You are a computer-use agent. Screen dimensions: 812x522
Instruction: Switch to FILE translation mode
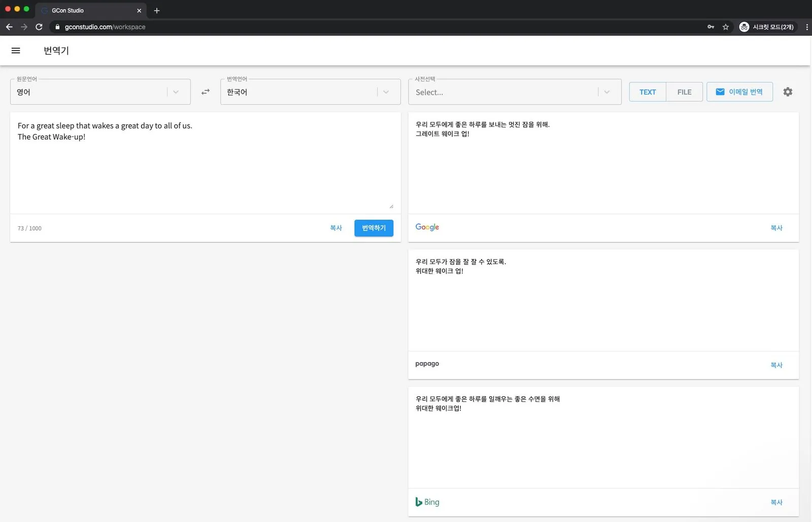pyautogui.click(x=684, y=92)
